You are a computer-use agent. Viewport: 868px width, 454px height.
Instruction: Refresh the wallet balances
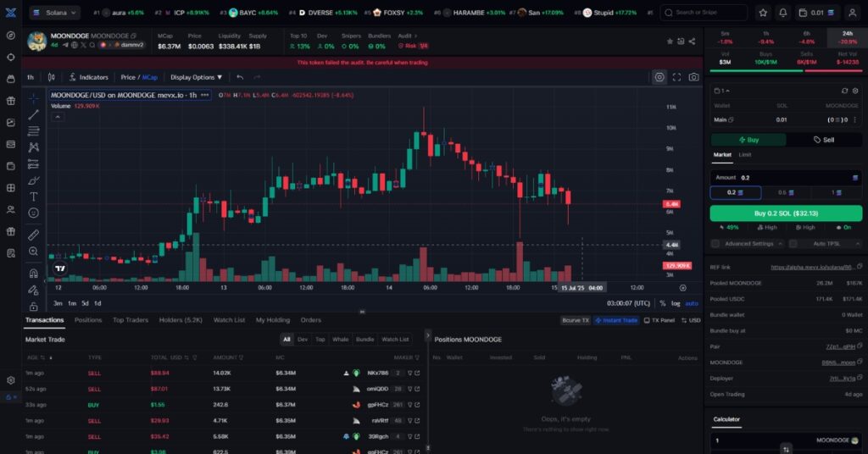pyautogui.click(x=844, y=91)
